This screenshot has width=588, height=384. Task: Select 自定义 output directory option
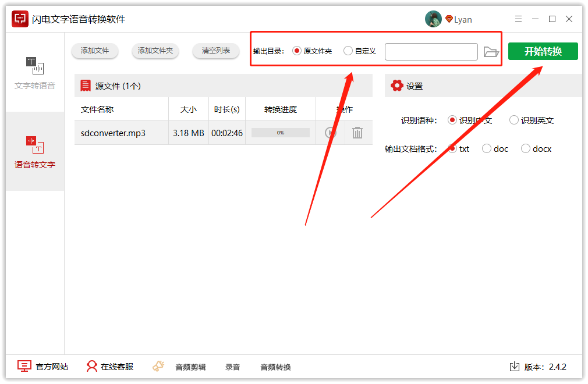347,51
